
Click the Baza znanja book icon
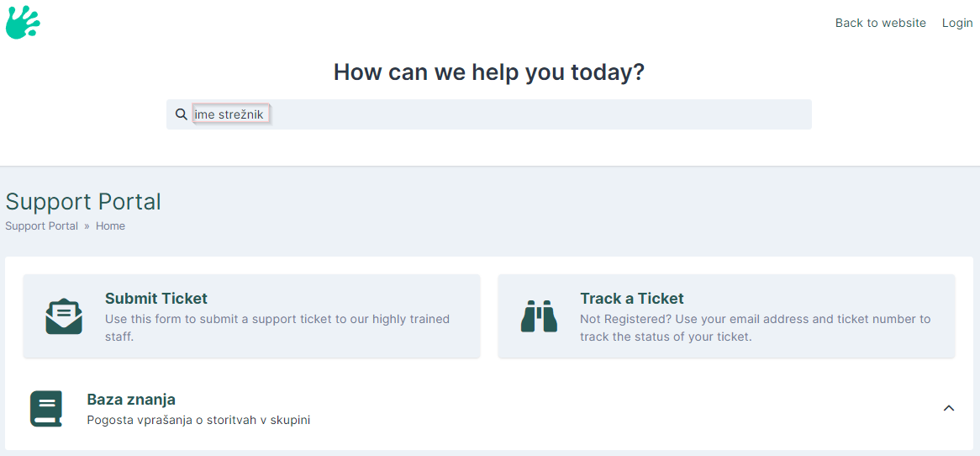[46, 409]
